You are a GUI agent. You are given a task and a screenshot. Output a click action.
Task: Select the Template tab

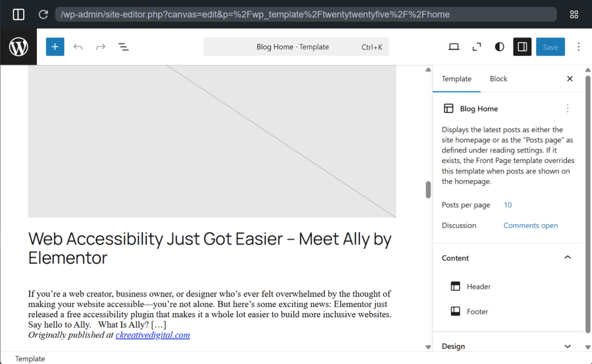(457, 79)
